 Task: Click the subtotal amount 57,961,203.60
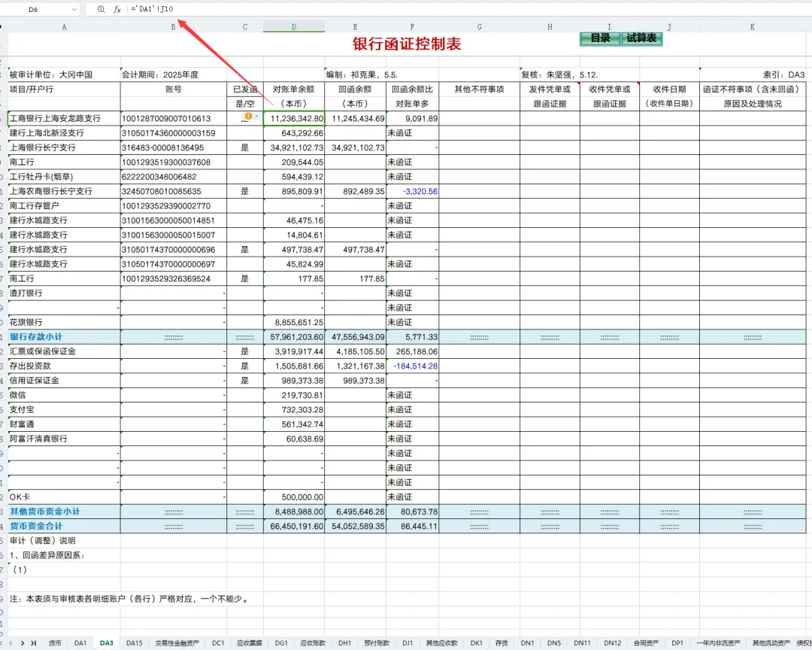[x=294, y=337]
